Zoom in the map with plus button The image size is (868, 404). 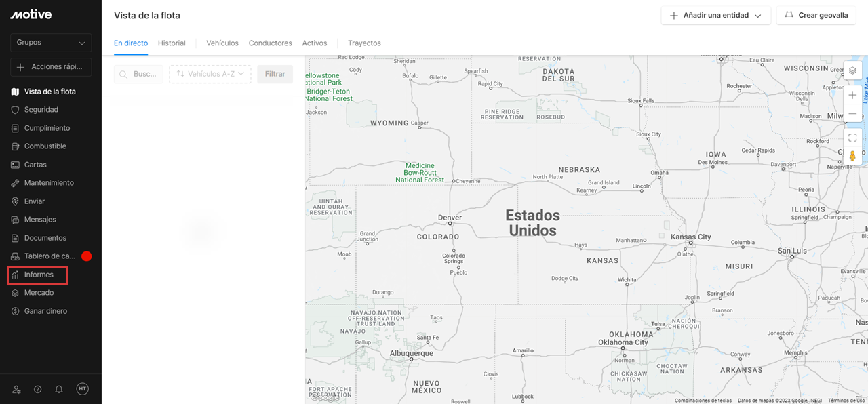(x=852, y=95)
